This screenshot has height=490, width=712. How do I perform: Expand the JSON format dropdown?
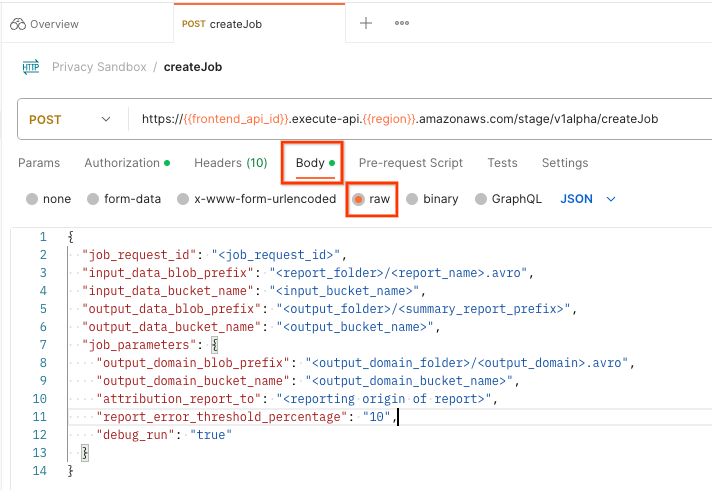(x=588, y=199)
